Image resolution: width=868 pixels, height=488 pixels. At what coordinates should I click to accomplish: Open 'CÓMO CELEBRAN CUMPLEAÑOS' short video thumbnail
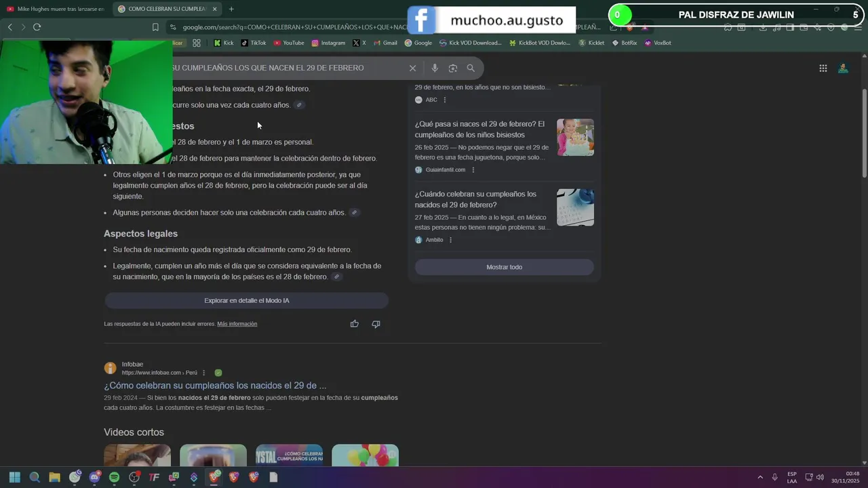coord(289,455)
